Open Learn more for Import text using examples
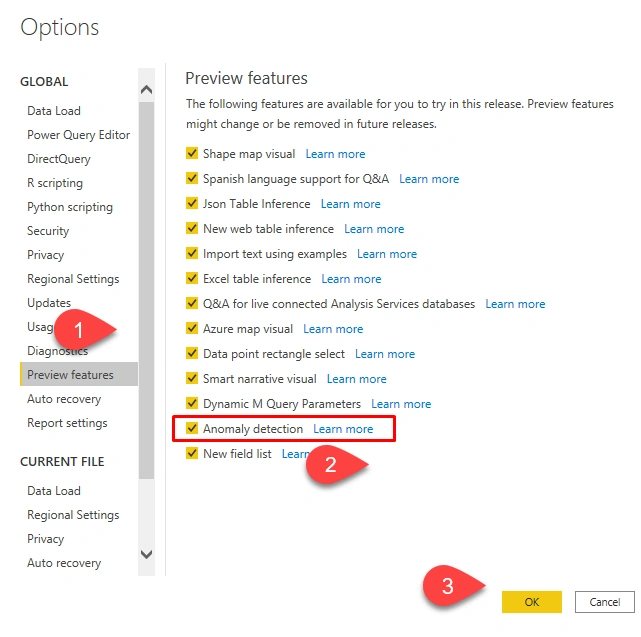641x637 pixels. point(387,254)
